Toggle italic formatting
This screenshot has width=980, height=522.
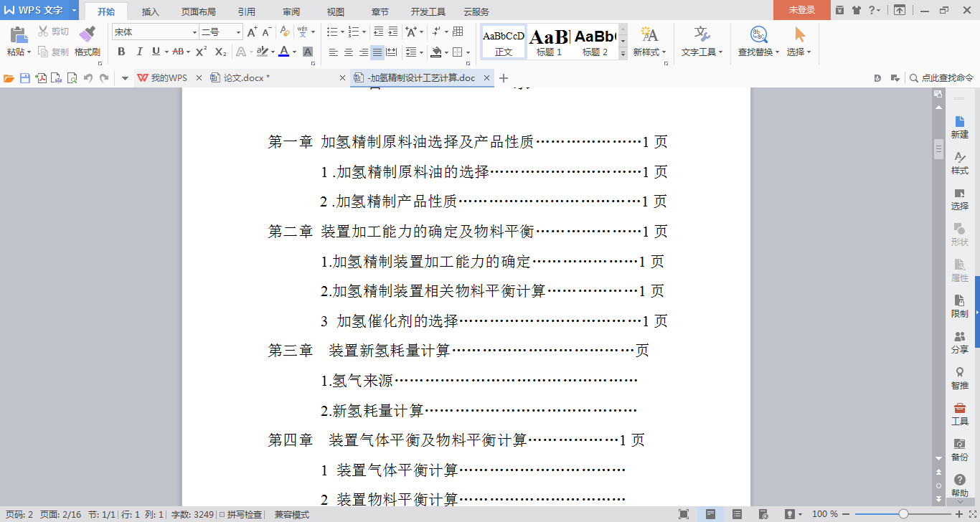coord(139,52)
